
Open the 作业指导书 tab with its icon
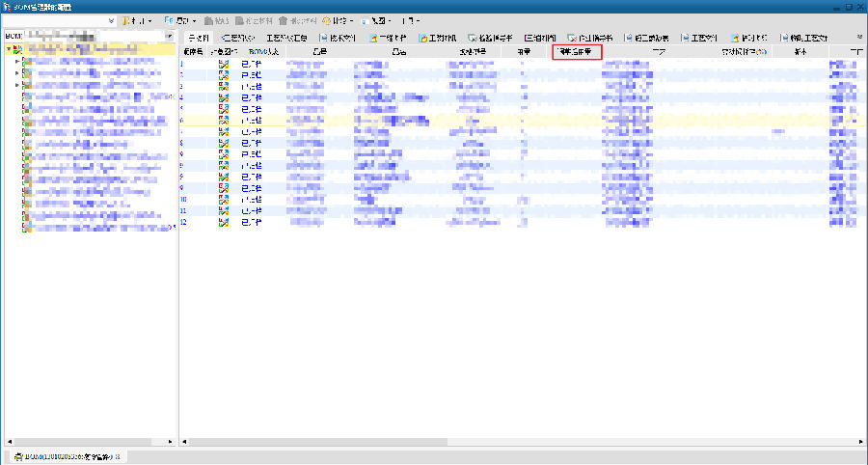(589, 37)
